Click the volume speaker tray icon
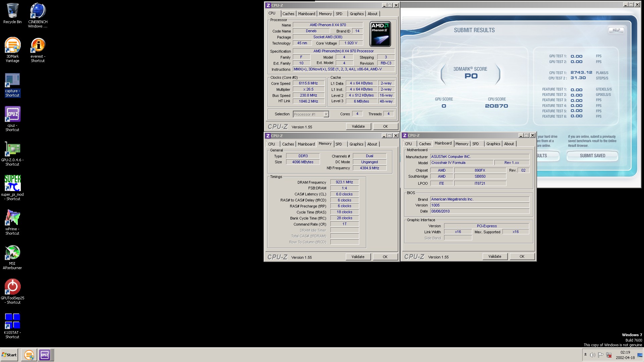 (592, 355)
